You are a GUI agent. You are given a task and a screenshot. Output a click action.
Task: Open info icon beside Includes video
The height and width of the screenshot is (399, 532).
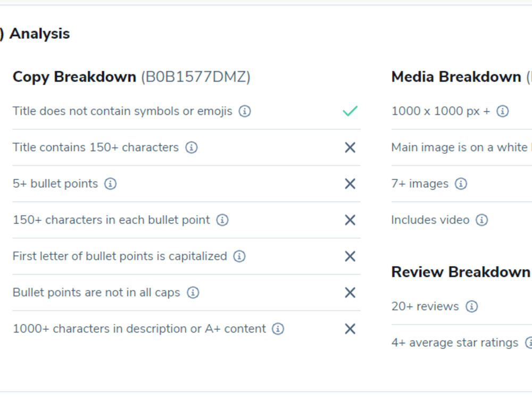click(482, 220)
